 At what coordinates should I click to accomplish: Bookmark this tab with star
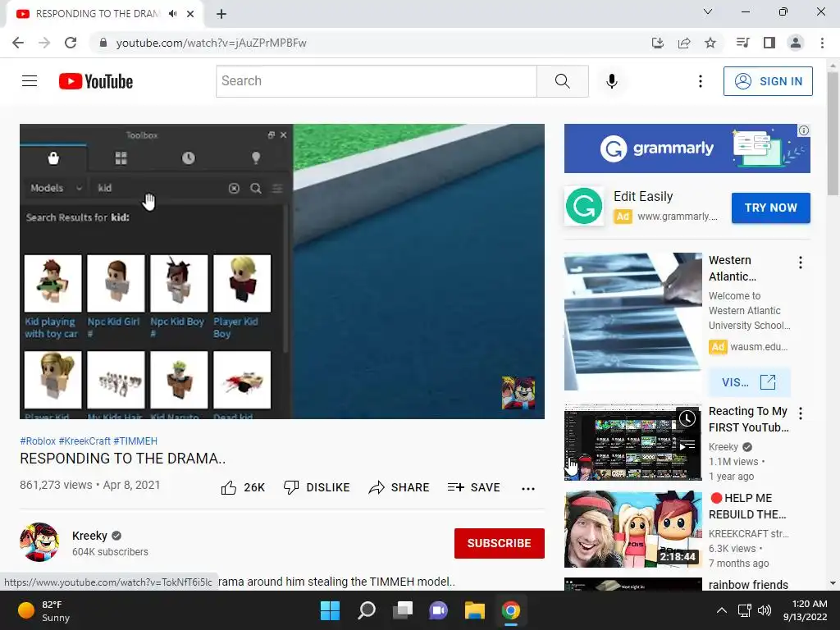[x=710, y=43]
